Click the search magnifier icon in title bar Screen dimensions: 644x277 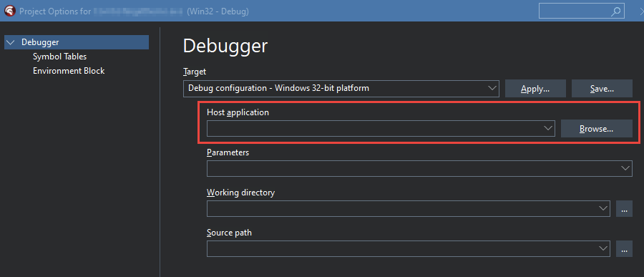coord(615,11)
